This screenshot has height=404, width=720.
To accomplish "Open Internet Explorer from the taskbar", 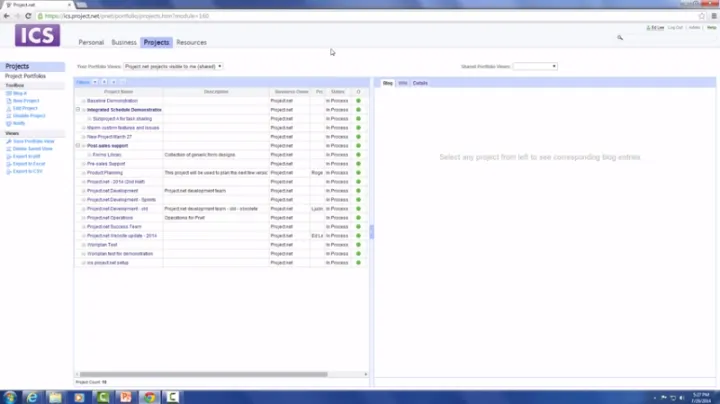I will (33, 396).
